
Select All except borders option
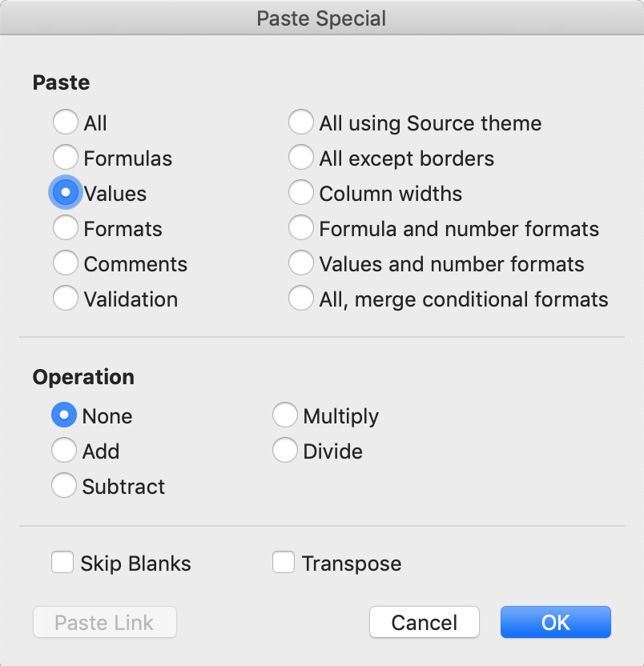pyautogui.click(x=301, y=158)
